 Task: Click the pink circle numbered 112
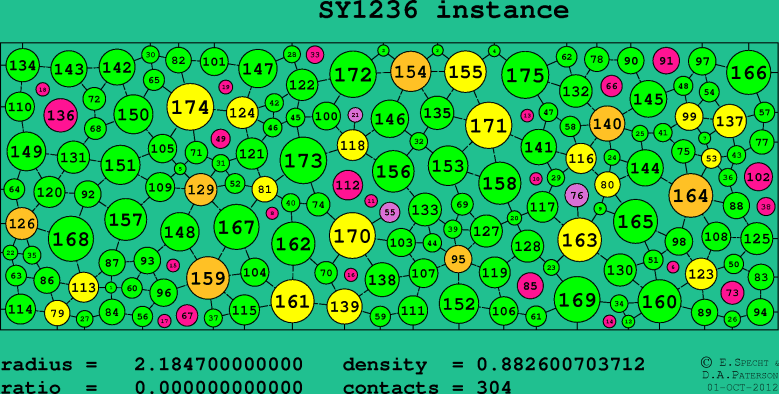click(x=347, y=185)
